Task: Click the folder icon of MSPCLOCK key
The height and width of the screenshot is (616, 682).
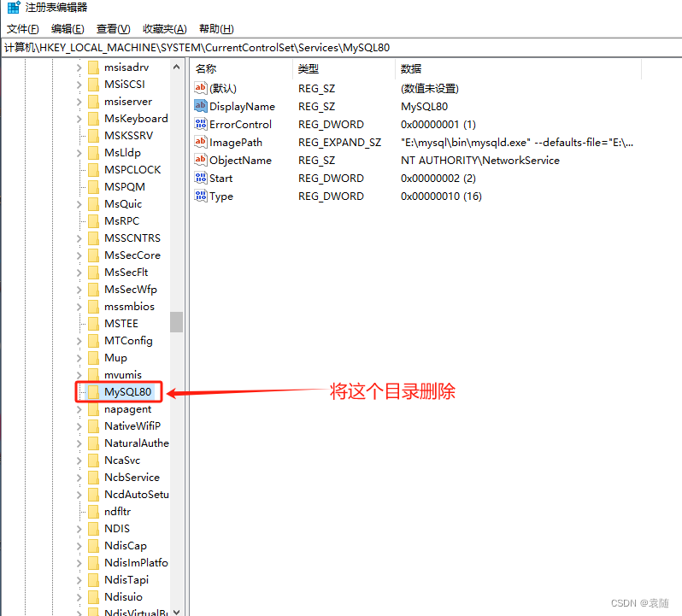Action: pos(93,170)
